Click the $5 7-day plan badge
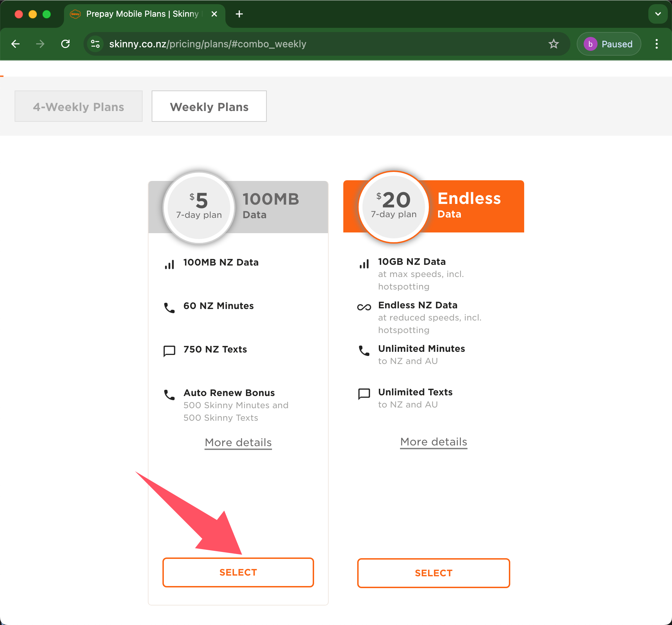Image resolution: width=672 pixels, height=625 pixels. pos(199,207)
